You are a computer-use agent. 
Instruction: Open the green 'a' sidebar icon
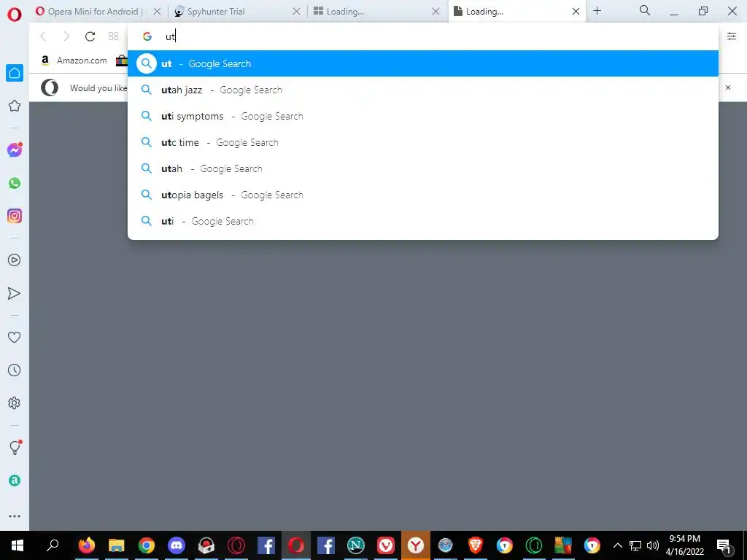15,481
